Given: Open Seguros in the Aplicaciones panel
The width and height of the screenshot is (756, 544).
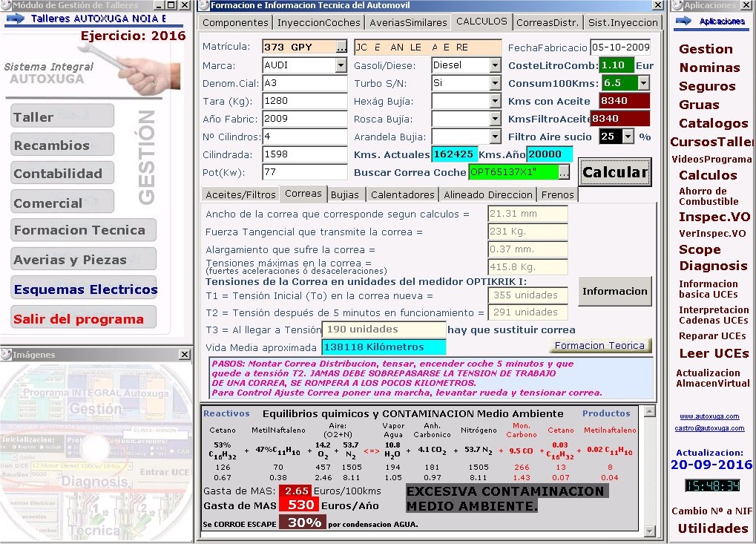Looking at the screenshot, I should coord(707,86).
